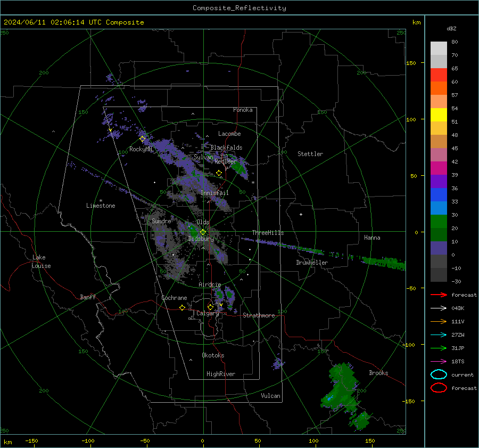This screenshot has height=448, width=479.
Task: Click the white 04DK arrow in legend
Action: [x=439, y=308]
